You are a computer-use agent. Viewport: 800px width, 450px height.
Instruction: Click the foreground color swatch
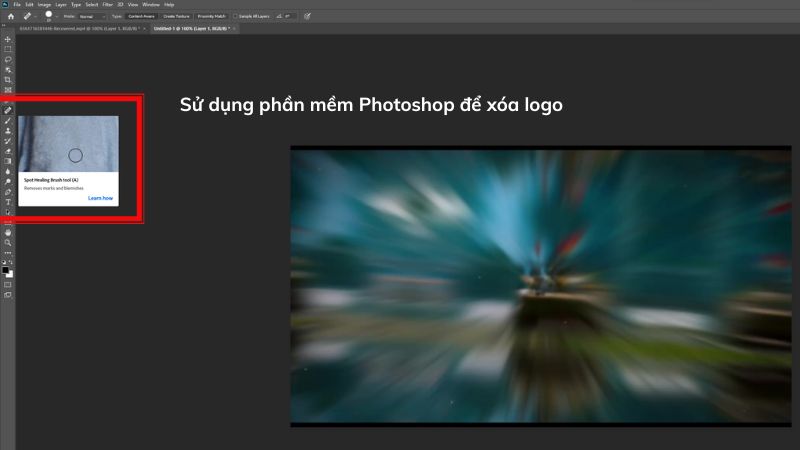6,269
